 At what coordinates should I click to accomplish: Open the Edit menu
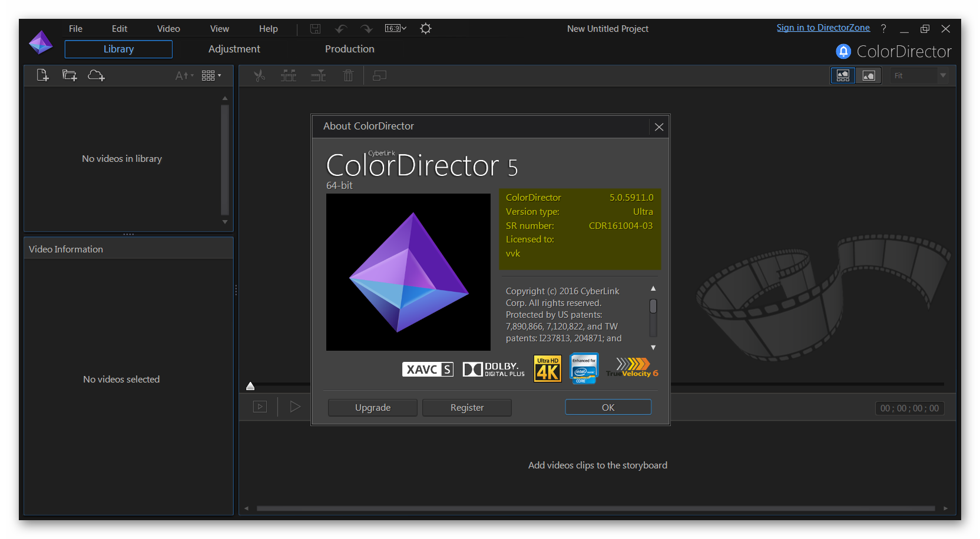(120, 28)
